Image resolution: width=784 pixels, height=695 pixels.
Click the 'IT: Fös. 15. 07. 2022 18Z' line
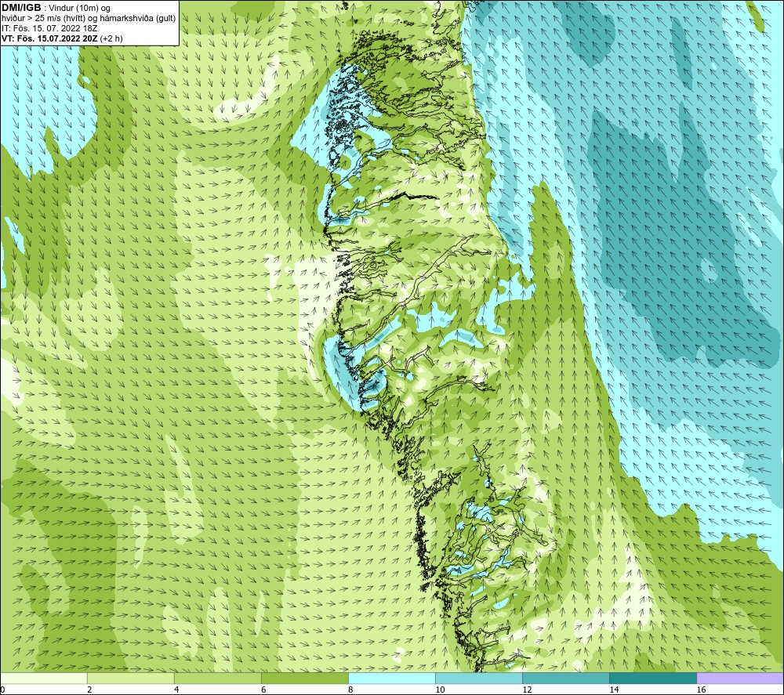pyautogui.click(x=49, y=28)
